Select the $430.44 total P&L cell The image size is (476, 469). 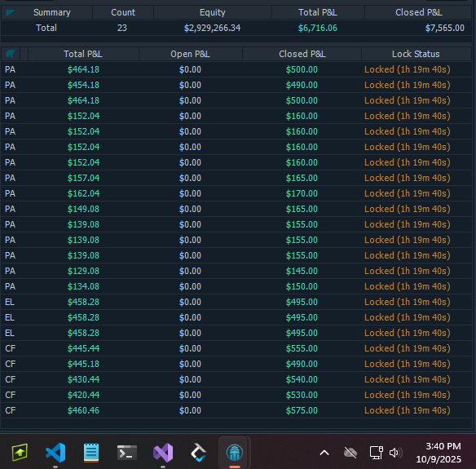(83, 379)
